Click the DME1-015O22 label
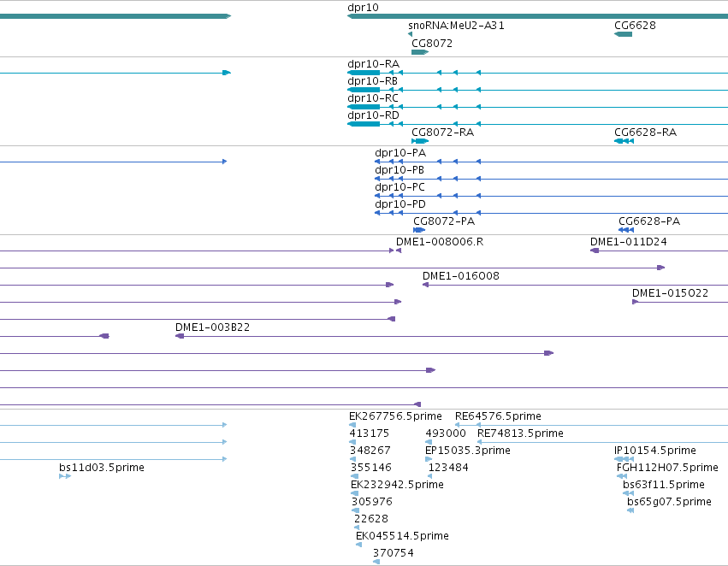The image size is (728, 566). click(670, 293)
